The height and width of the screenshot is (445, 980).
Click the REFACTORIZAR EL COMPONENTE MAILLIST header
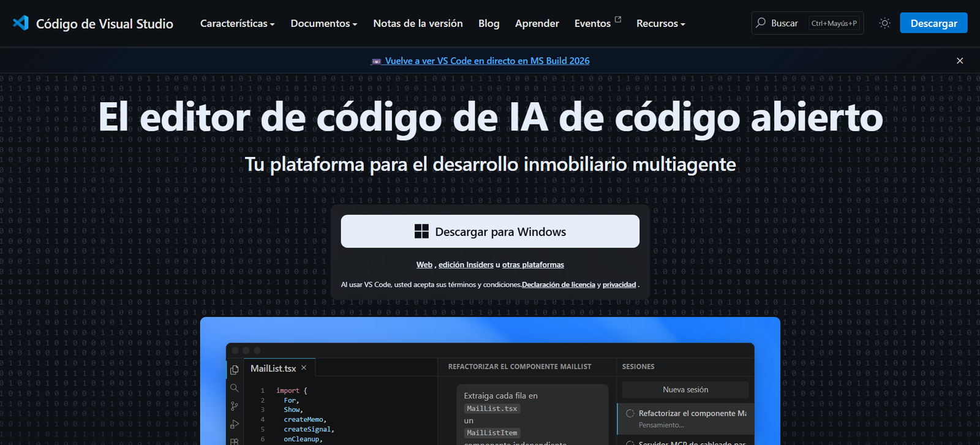tap(520, 367)
